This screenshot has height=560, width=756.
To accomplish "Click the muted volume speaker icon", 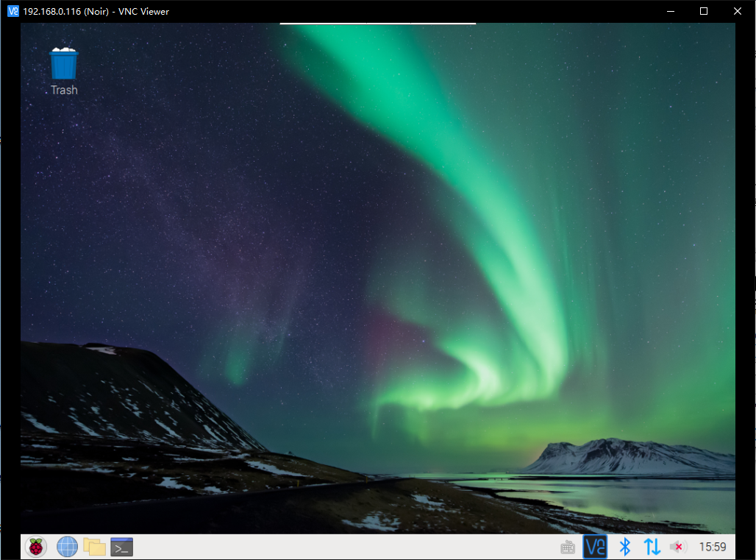I will coord(677,547).
